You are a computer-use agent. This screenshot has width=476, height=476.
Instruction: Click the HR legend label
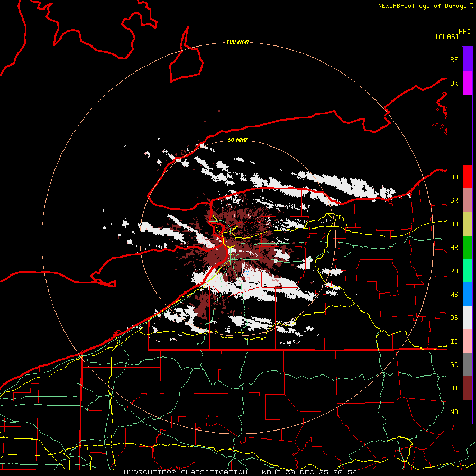[454, 248]
